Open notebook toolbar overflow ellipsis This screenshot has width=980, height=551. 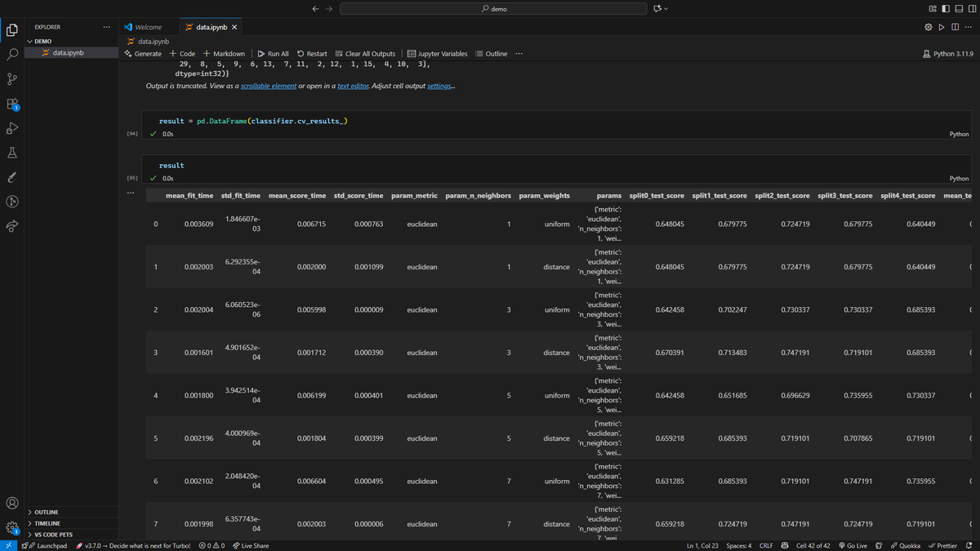[x=519, y=54]
